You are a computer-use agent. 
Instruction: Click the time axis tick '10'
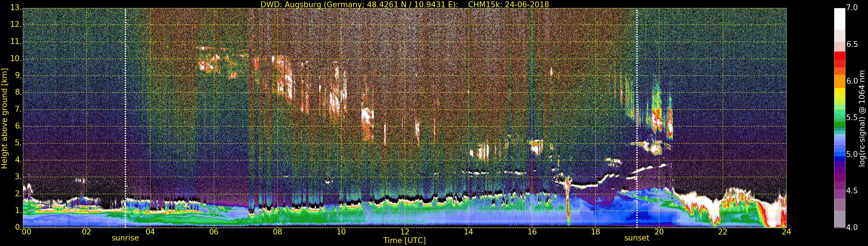pyautogui.click(x=341, y=232)
